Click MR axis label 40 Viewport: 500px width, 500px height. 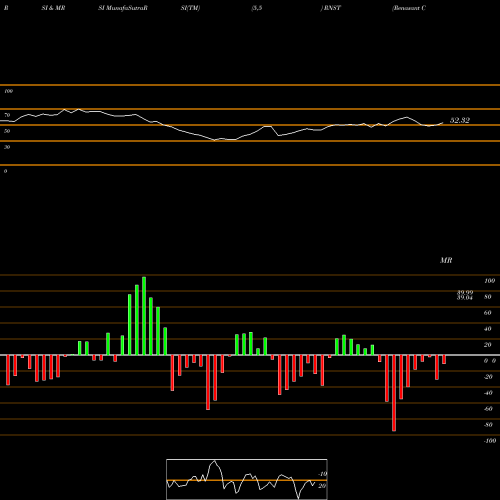(487, 329)
